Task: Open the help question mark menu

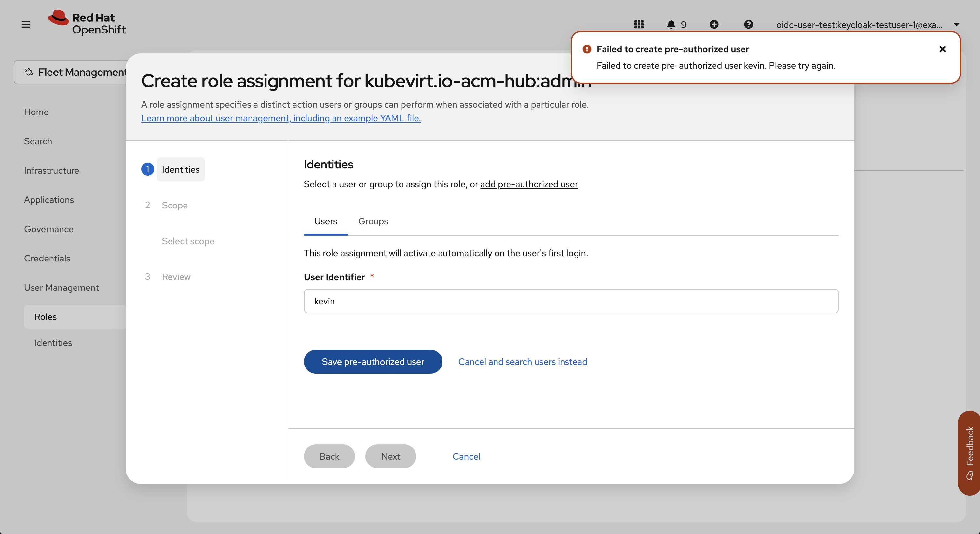Action: tap(748, 25)
